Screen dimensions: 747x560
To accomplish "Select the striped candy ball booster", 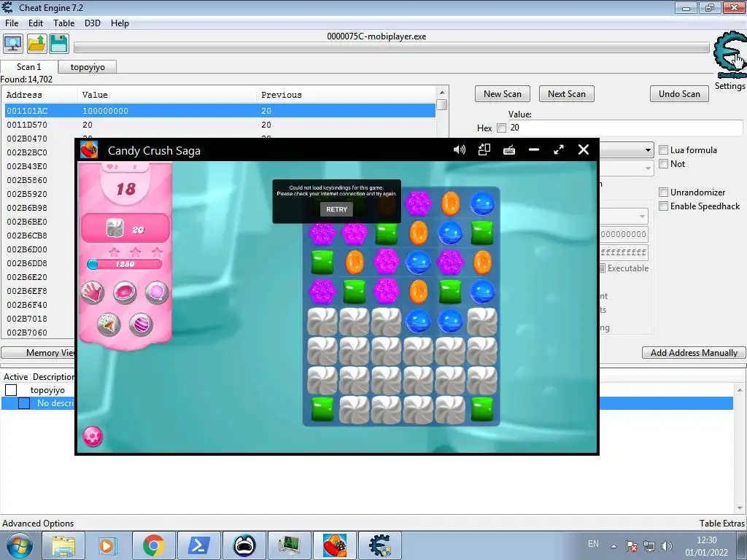I will [141, 324].
